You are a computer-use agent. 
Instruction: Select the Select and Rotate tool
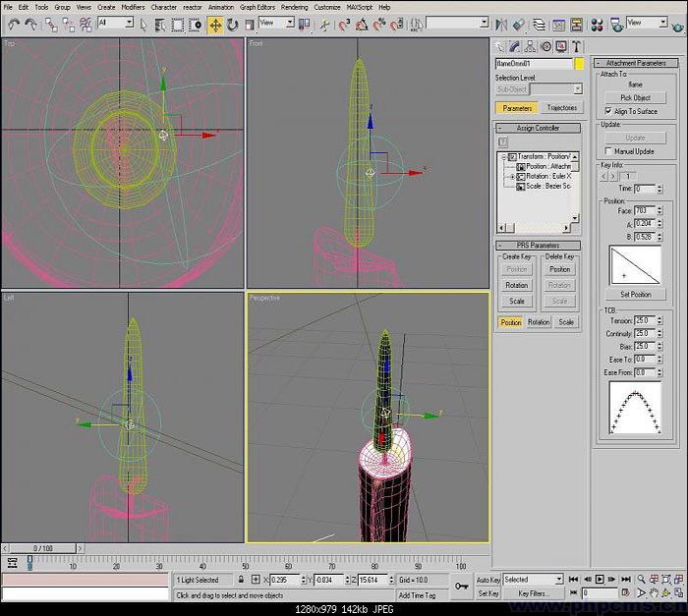pos(232,25)
